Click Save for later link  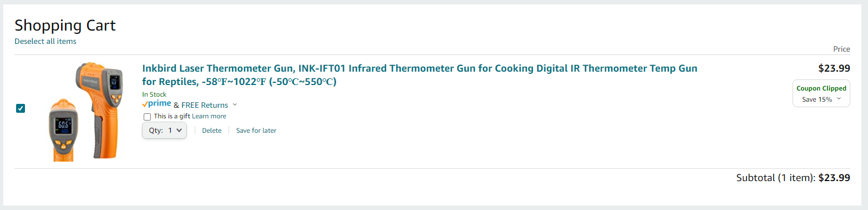click(x=256, y=131)
